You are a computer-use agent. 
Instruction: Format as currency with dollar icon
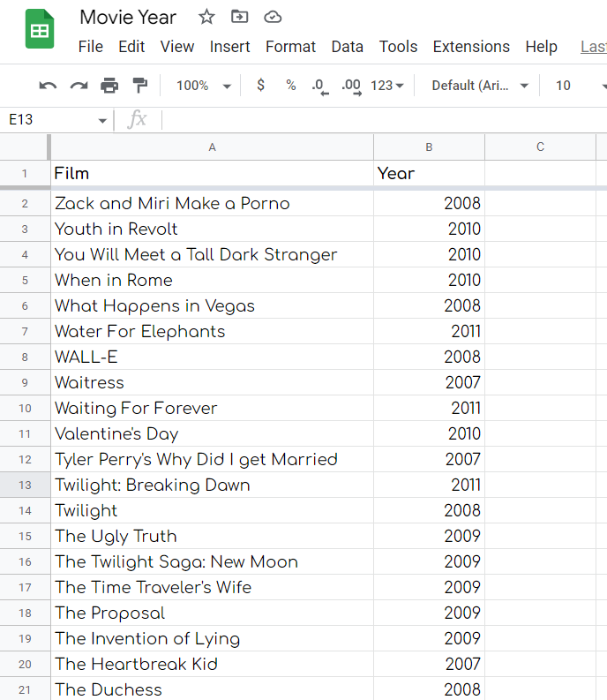pos(260,85)
